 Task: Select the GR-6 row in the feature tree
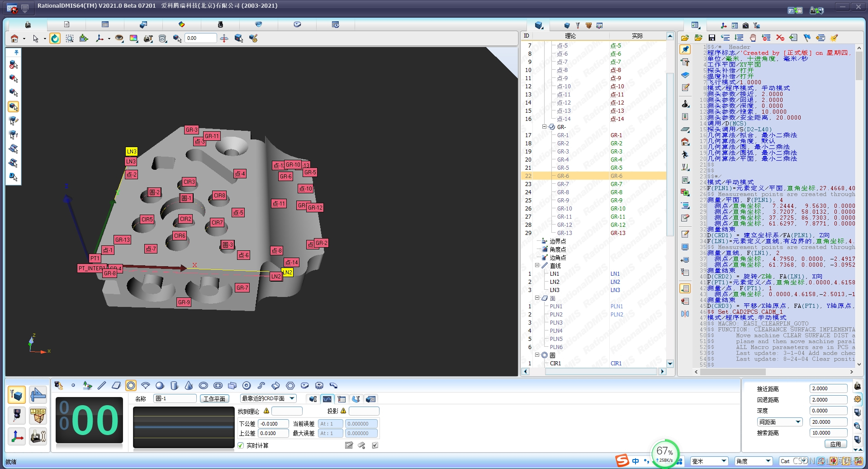[x=593, y=176]
